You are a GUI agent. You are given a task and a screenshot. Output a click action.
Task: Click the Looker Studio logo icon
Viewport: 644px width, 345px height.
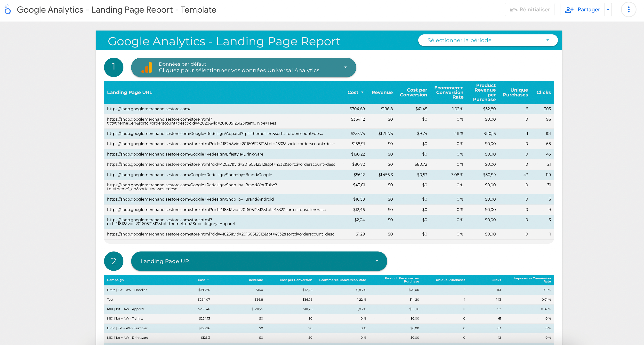pyautogui.click(x=8, y=9)
